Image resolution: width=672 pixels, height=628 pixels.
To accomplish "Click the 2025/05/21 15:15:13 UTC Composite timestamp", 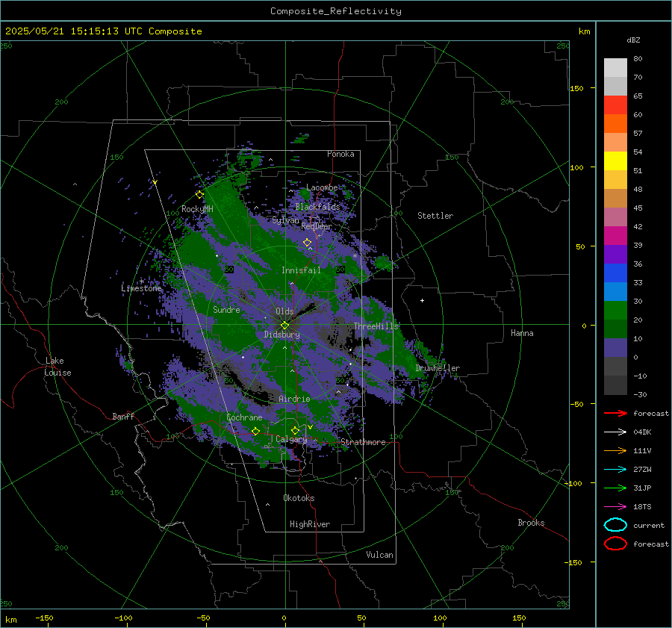I will tap(103, 31).
